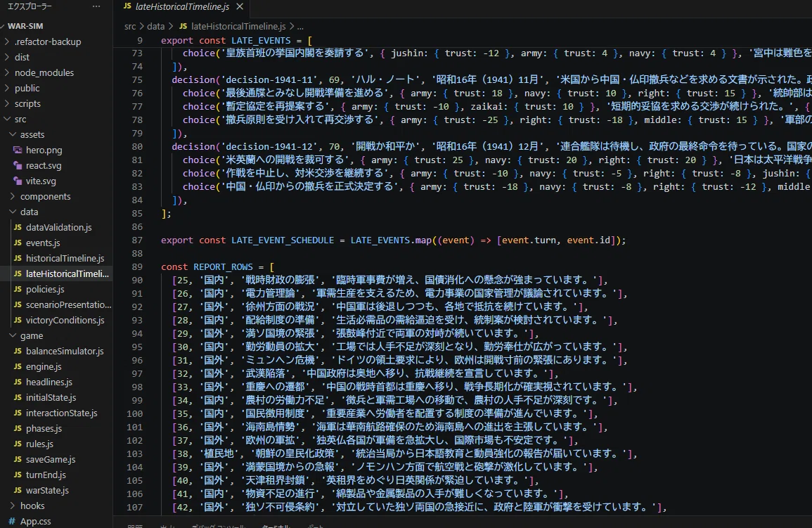Screen dimensions: 812x528
Task: Open phases.js file
Action: 44,429
